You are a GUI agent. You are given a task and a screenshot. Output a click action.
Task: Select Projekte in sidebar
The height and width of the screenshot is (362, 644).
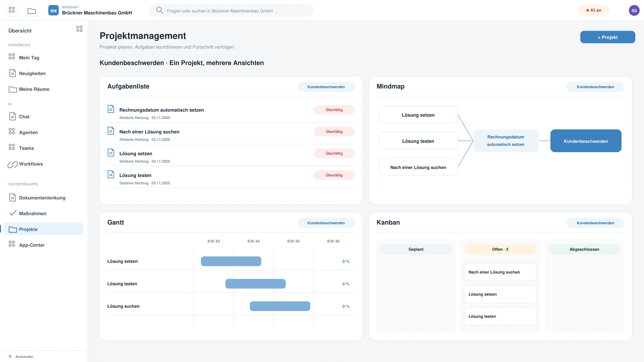[x=43, y=229]
